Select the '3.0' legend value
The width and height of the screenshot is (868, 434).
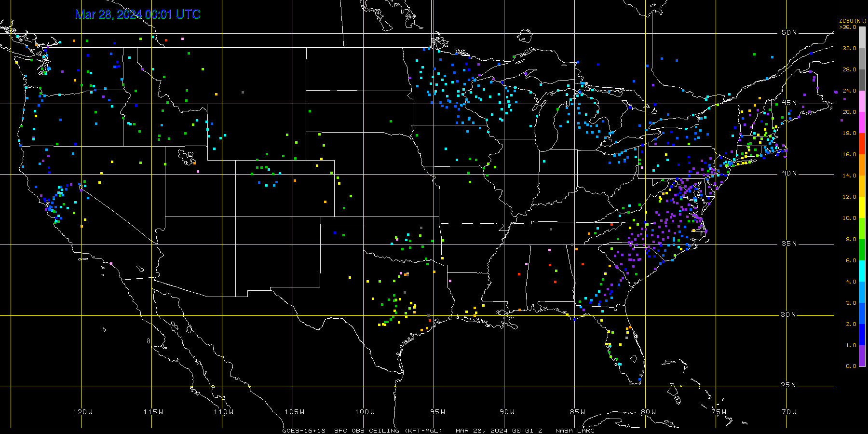tap(851, 303)
